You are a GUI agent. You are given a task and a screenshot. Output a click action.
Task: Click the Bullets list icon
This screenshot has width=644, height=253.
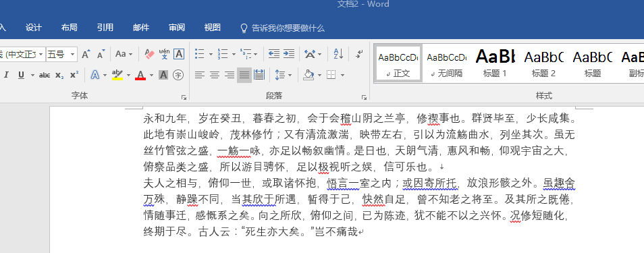200,54
